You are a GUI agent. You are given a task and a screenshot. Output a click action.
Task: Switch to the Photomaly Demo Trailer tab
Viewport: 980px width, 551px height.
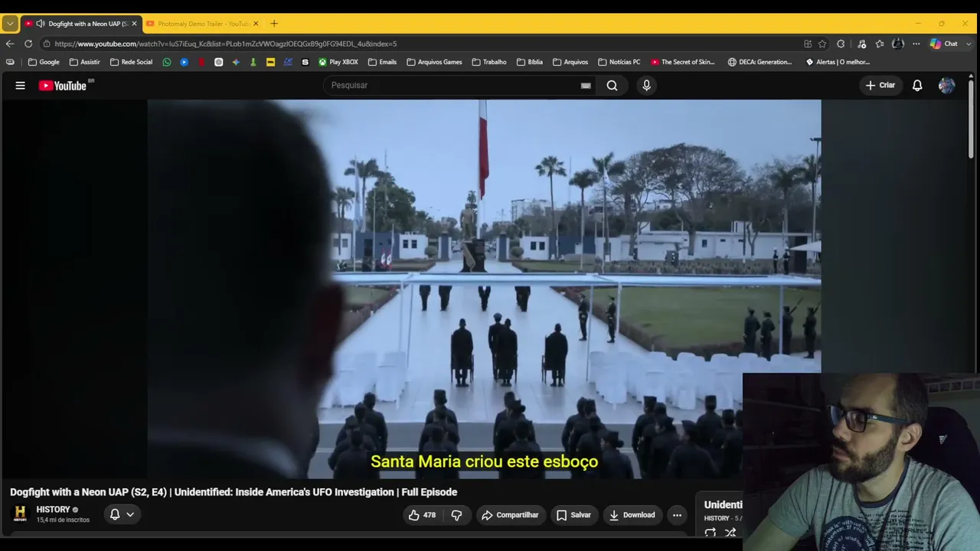tap(203, 24)
